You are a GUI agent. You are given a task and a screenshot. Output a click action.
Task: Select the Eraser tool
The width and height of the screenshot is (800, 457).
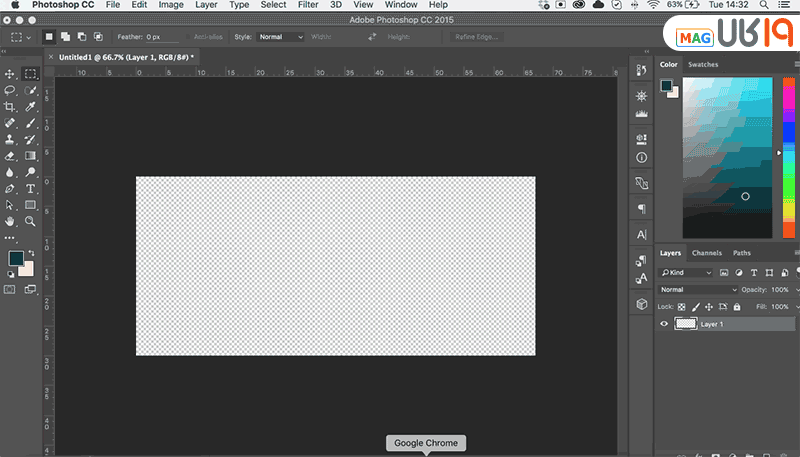(10, 156)
